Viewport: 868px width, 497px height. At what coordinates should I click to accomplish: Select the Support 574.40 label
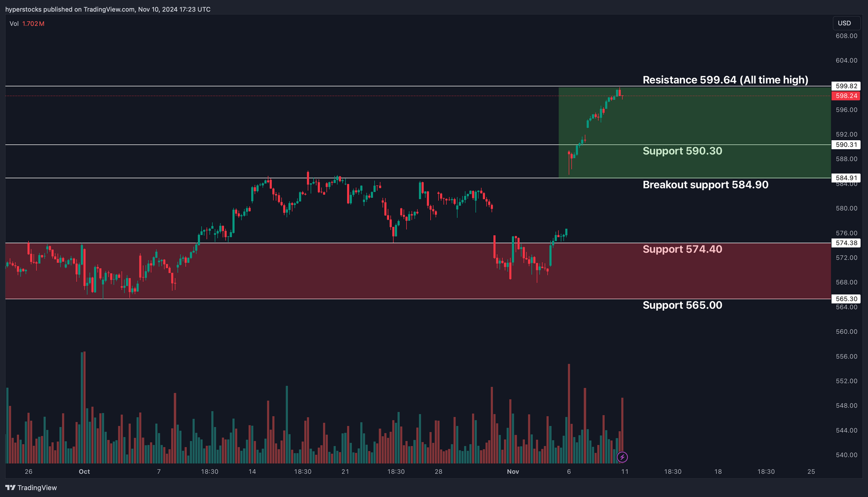682,249
